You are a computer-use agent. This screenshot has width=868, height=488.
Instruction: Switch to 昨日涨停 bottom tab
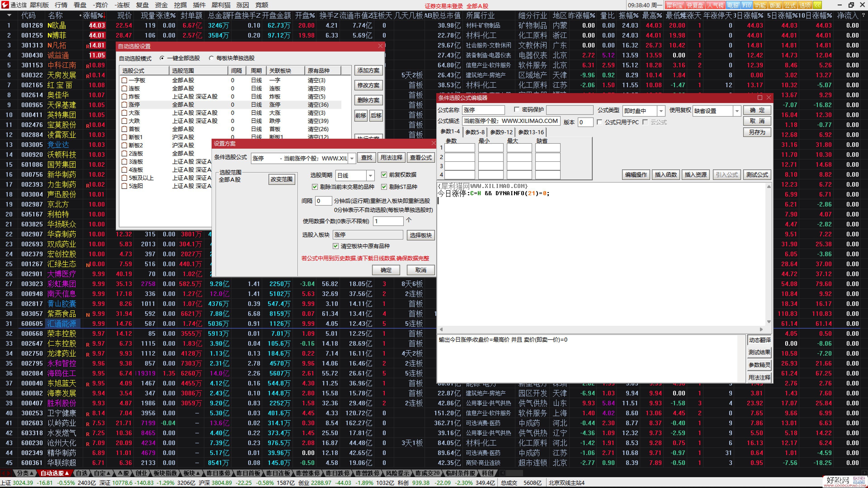click(x=218, y=473)
